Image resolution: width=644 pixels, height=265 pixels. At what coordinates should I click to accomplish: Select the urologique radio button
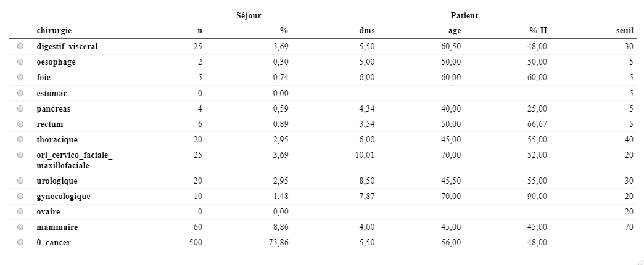click(x=20, y=181)
